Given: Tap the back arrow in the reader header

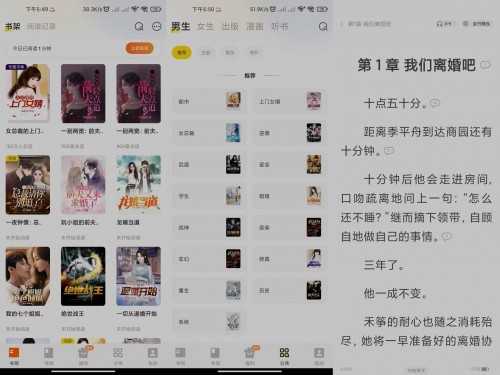Looking at the screenshot, I should (341, 24).
